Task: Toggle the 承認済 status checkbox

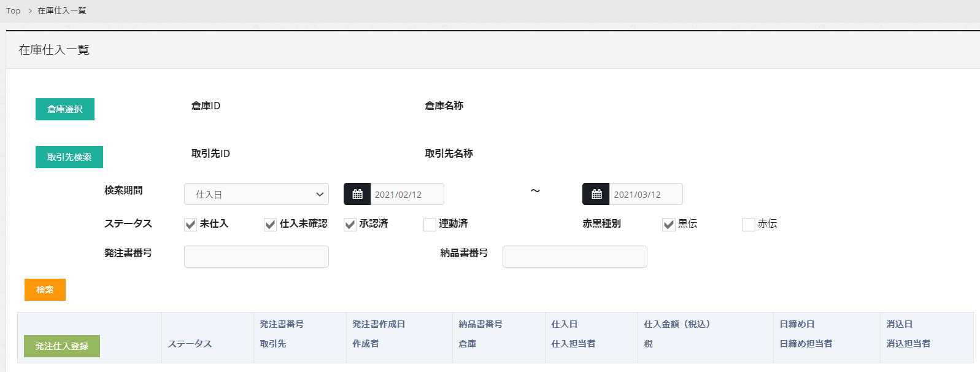Action: pos(350,225)
